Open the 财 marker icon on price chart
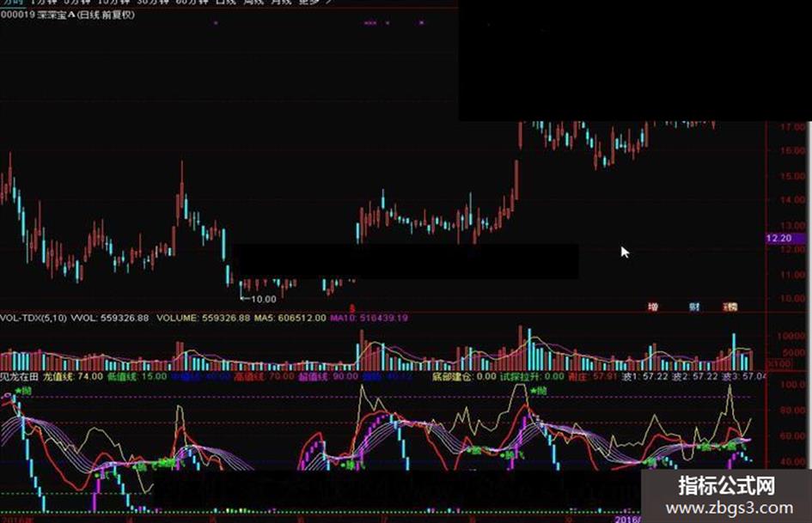 pos(694,307)
